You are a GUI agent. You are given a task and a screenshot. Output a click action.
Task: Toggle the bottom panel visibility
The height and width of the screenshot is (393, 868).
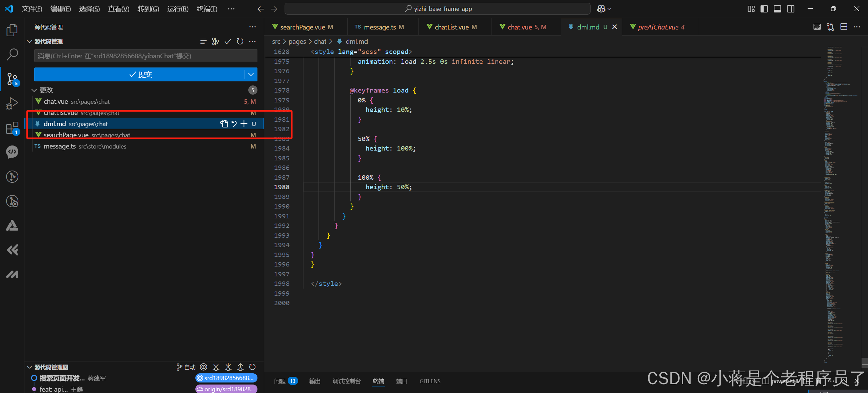[x=777, y=9]
